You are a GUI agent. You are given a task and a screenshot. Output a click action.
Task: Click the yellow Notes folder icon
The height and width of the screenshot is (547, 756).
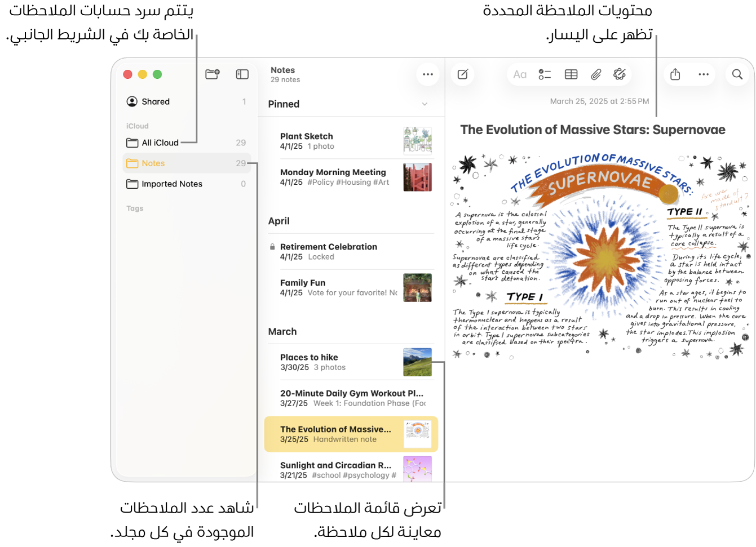(132, 163)
